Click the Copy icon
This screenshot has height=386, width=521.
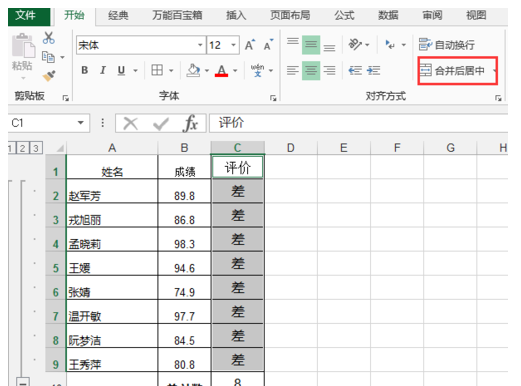48,57
